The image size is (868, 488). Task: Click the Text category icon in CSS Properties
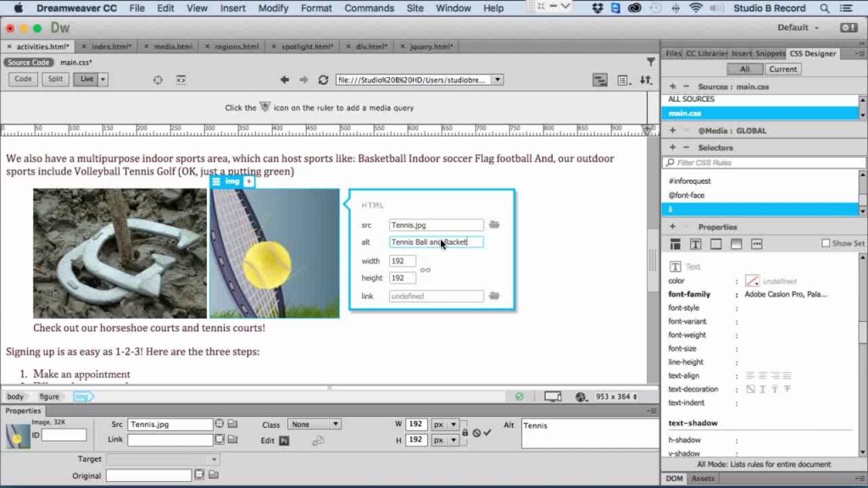pos(695,244)
